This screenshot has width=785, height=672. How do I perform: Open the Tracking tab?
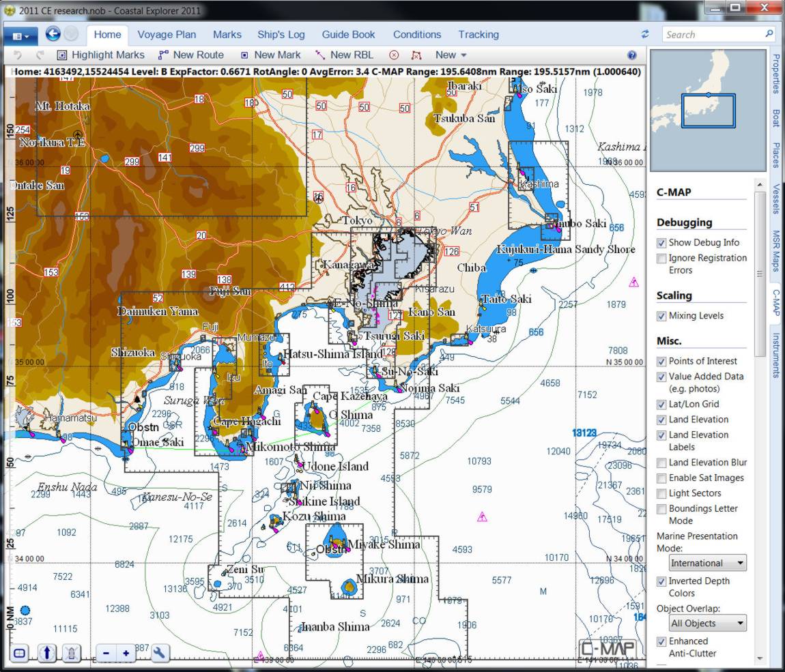tap(478, 35)
